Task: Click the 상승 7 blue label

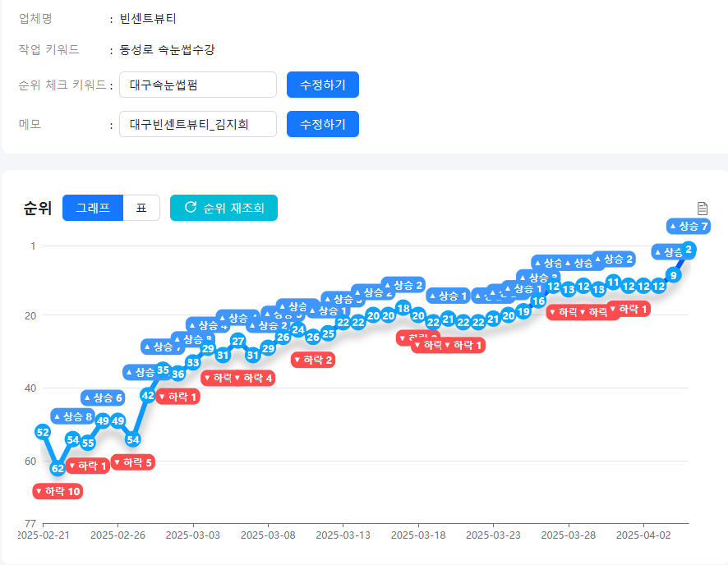Action: pos(688,227)
